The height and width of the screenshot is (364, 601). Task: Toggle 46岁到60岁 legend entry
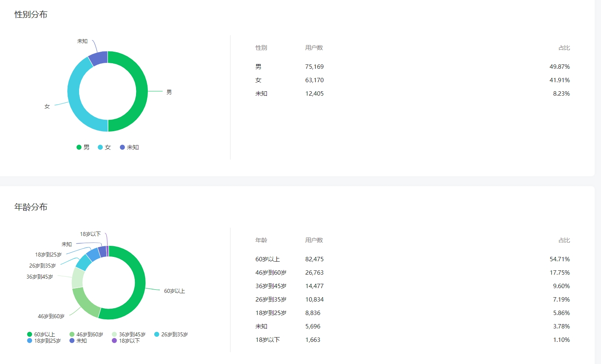[x=86, y=334]
